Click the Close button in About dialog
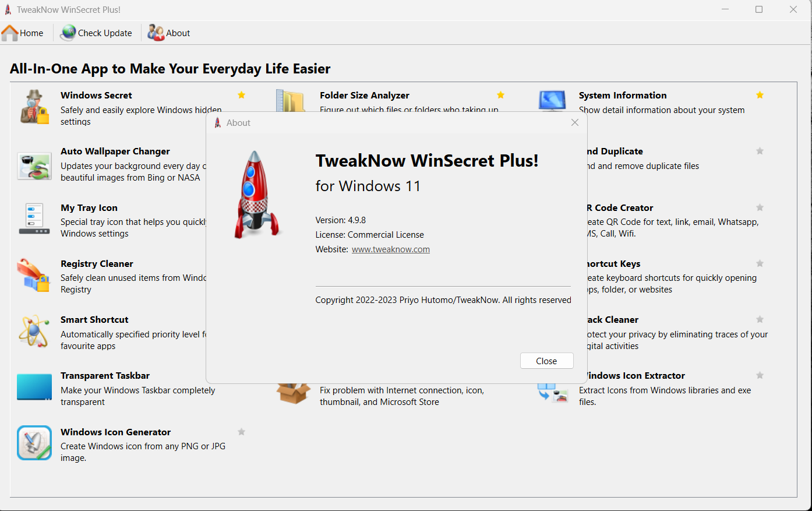The height and width of the screenshot is (511, 812). (x=546, y=361)
